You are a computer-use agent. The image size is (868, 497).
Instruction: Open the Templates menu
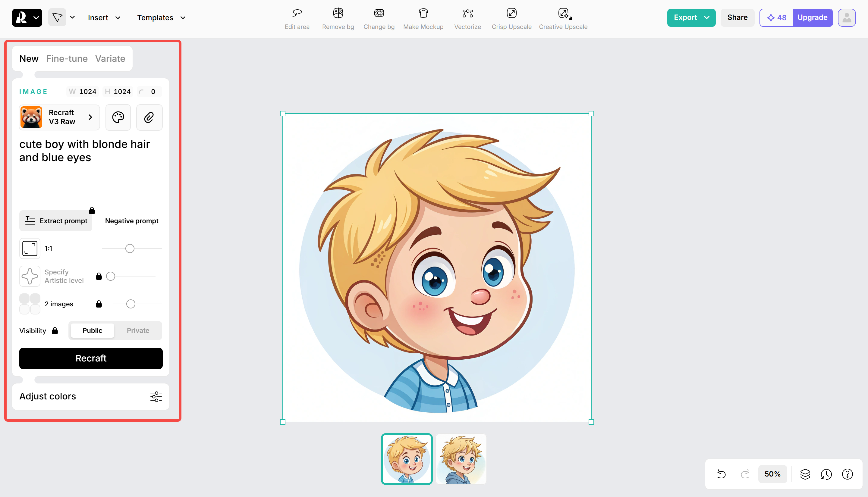(x=160, y=17)
